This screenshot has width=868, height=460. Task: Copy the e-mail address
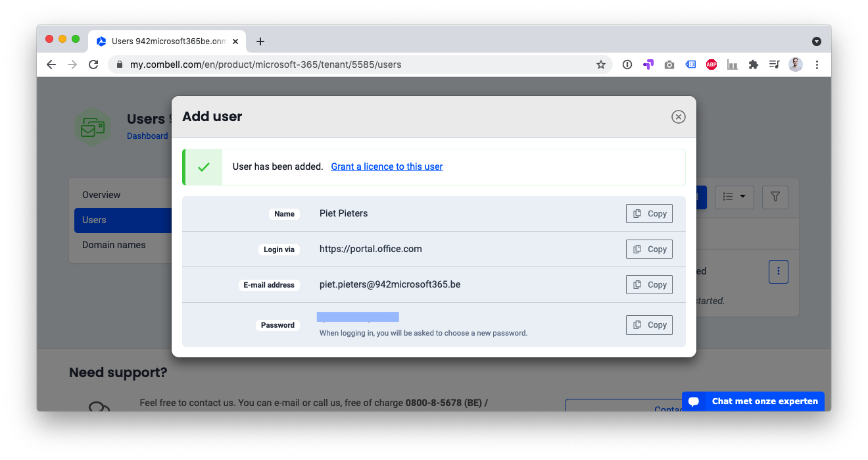point(649,285)
